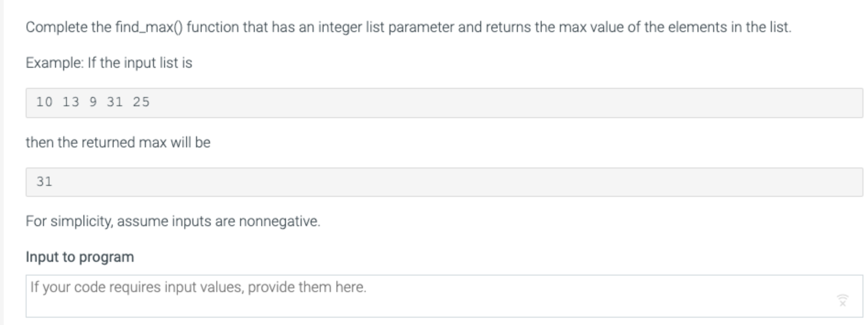Viewport: 868px width, 325px height.
Task: Focus the 'Input to program' text area
Action: [x=444, y=296]
